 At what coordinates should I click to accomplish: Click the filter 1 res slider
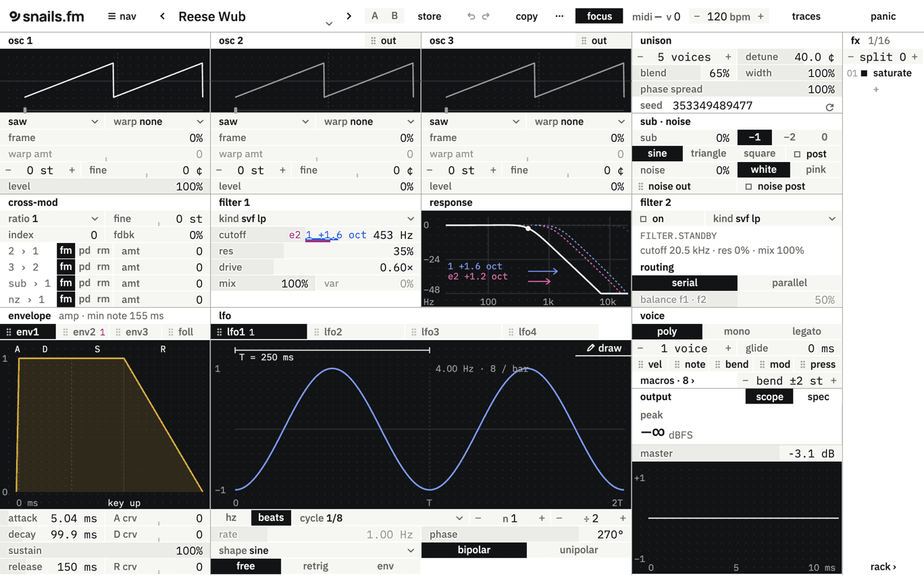click(x=316, y=251)
